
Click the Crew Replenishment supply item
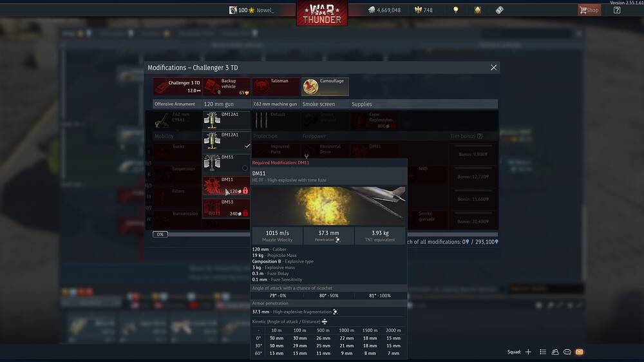pyautogui.click(x=374, y=120)
